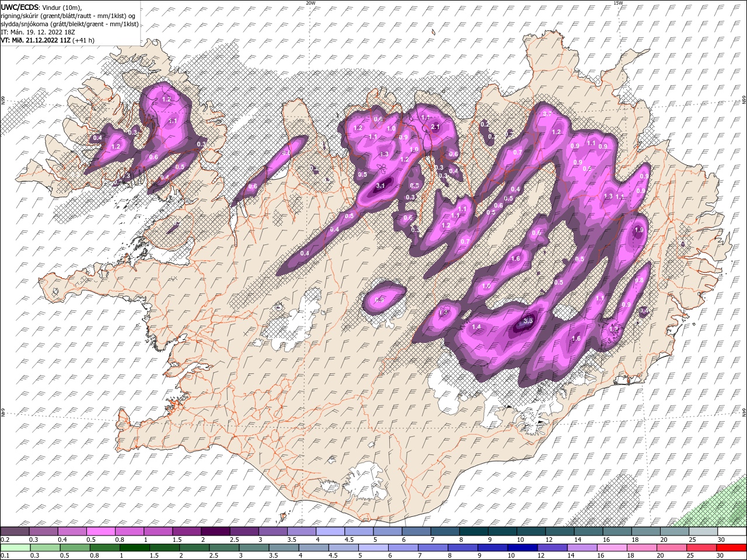The height and width of the screenshot is (560, 747).
Task: Click the 20W longitude label at the top
Action: tap(310, 3)
